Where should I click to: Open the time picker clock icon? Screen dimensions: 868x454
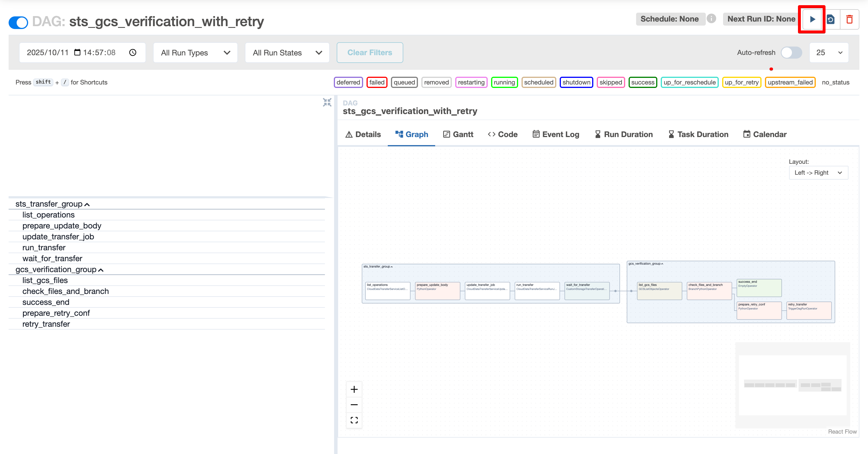[x=133, y=53]
